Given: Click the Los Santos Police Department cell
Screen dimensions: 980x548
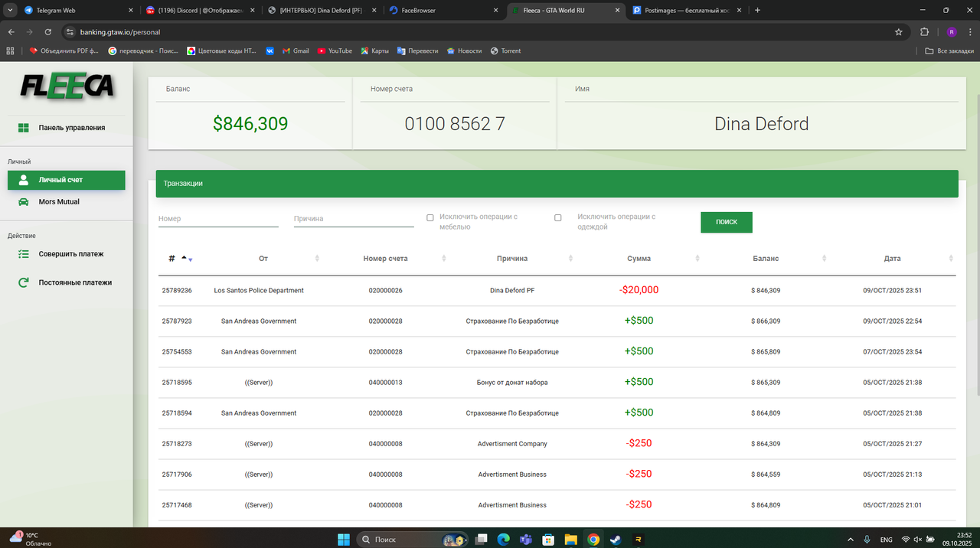Looking at the screenshot, I should pyautogui.click(x=259, y=291).
